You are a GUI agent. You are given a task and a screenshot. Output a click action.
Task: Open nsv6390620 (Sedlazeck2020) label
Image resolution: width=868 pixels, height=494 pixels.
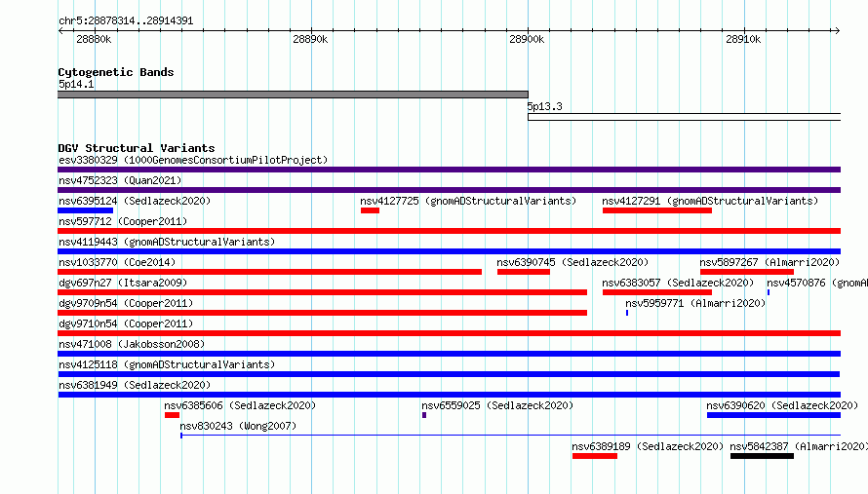pos(782,405)
